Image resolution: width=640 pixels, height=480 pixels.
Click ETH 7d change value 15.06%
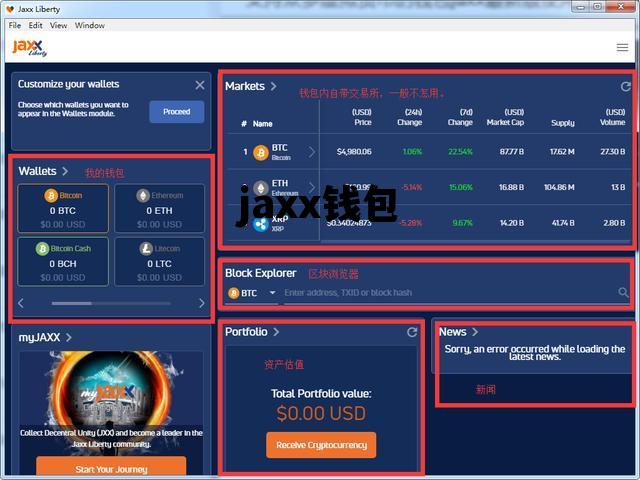pyautogui.click(x=461, y=187)
